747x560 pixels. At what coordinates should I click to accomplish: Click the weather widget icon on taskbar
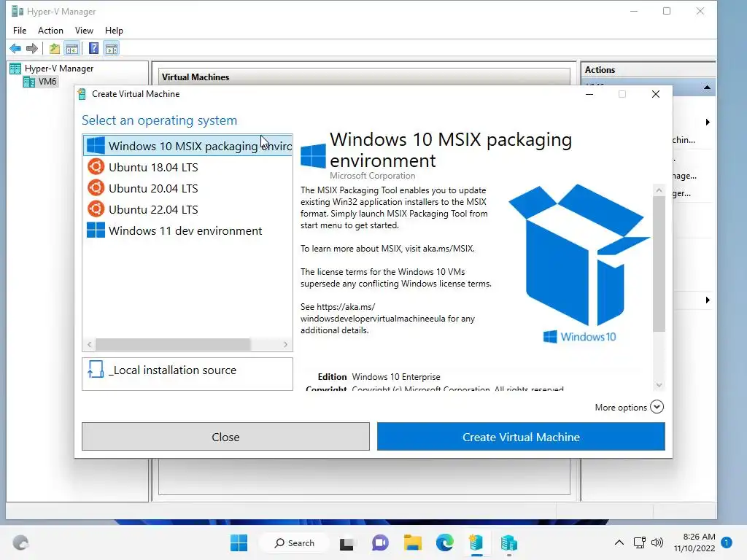point(20,542)
